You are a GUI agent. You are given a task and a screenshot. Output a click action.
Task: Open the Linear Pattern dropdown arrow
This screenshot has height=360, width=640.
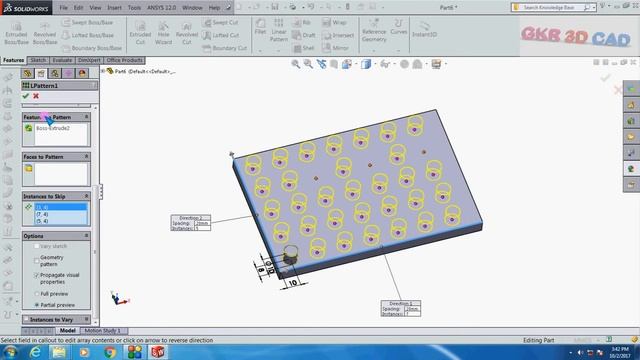[279, 51]
